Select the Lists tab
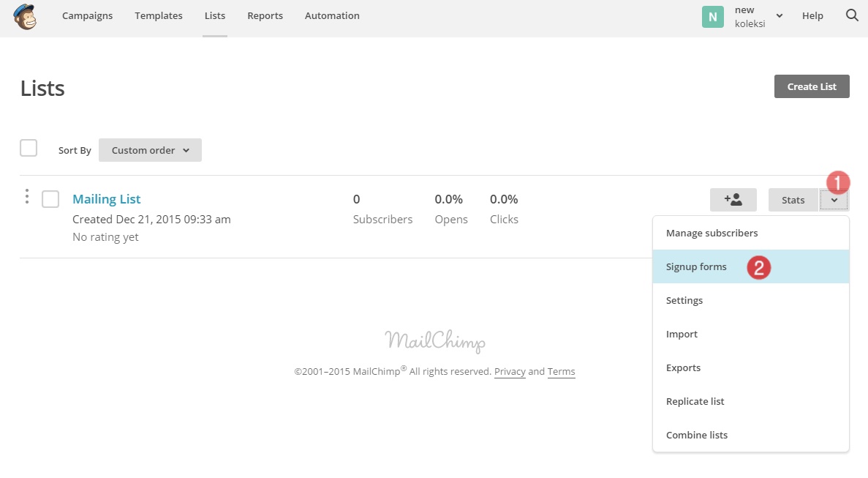Image resolution: width=868 pixels, height=478 pixels. click(x=215, y=15)
